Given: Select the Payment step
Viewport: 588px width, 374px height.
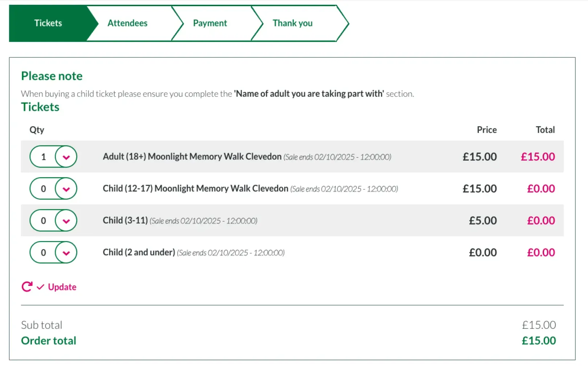Looking at the screenshot, I should (210, 23).
